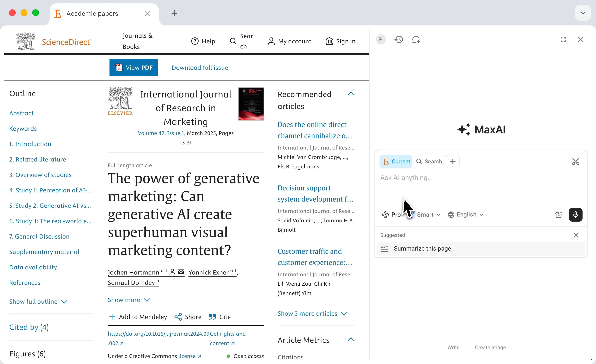The image size is (596, 364).
Task: Click author Jochen Hartmann name
Action: click(133, 272)
